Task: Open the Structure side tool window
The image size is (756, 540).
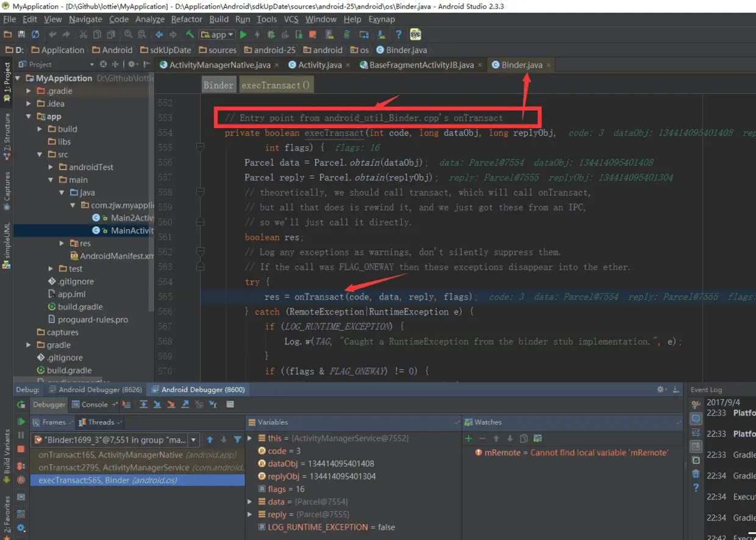Action: [x=7, y=135]
